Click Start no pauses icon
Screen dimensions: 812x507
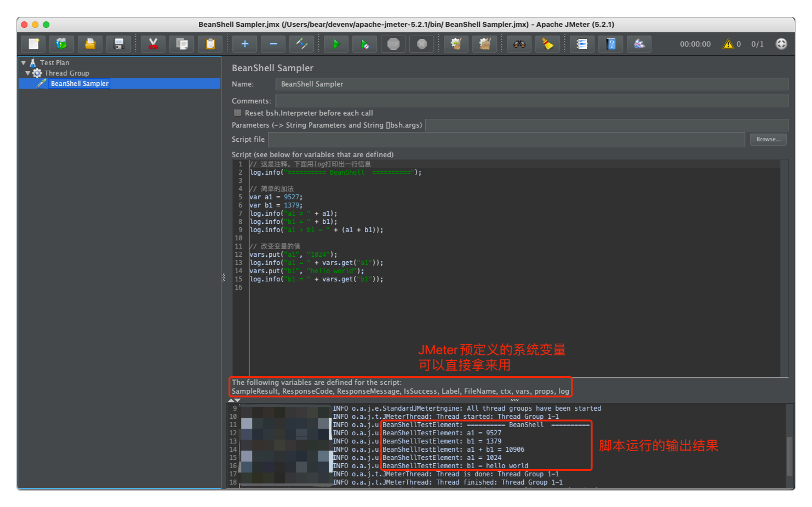(x=365, y=44)
